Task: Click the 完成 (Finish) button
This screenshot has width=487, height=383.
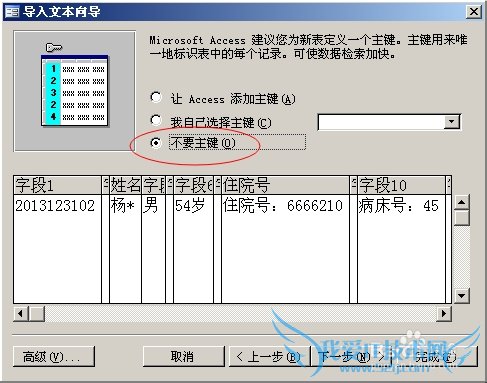Action: [x=437, y=357]
